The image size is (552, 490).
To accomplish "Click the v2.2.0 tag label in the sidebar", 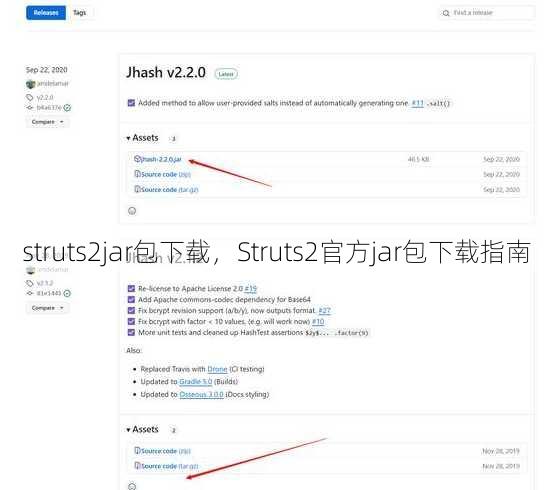I will tap(45, 98).
